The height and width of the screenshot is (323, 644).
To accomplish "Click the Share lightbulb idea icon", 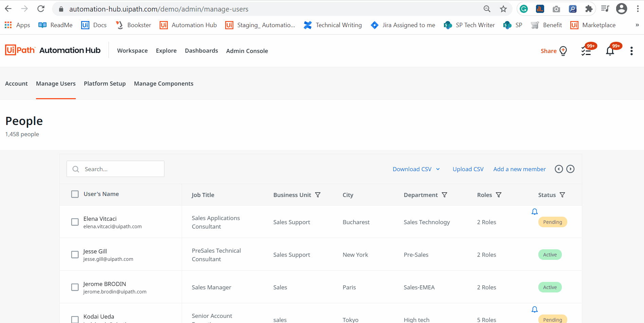I will tap(563, 51).
